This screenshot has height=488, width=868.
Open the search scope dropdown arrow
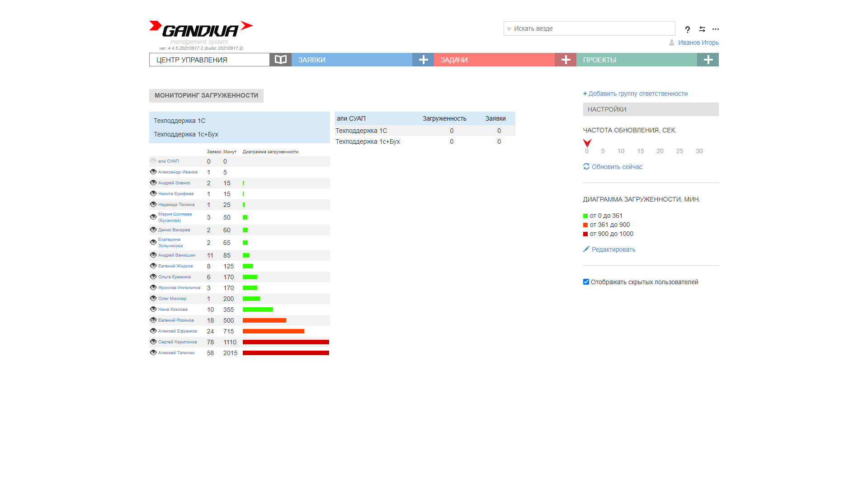click(509, 29)
